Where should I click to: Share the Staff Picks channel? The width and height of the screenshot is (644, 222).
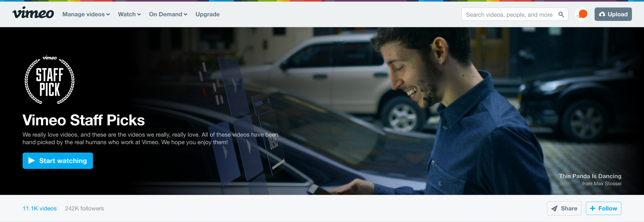(564, 208)
